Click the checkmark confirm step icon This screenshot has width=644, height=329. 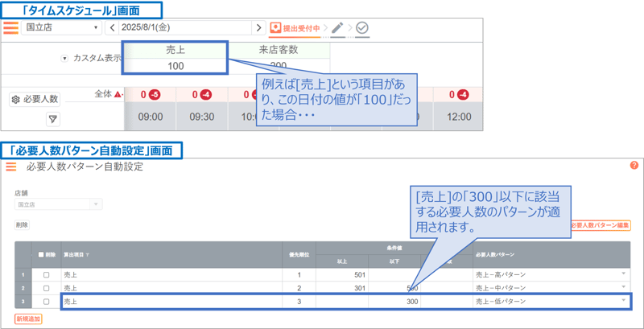[362, 28]
